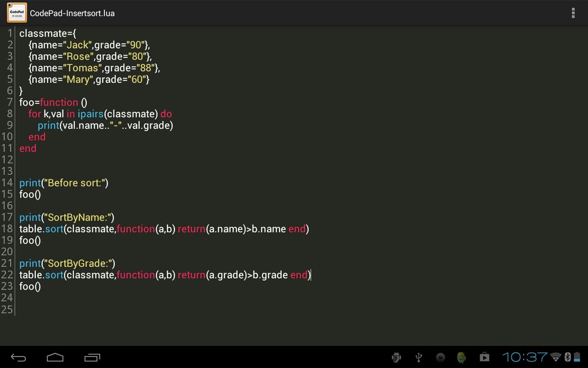
Task: Tap the Android home button
Action: (55, 357)
